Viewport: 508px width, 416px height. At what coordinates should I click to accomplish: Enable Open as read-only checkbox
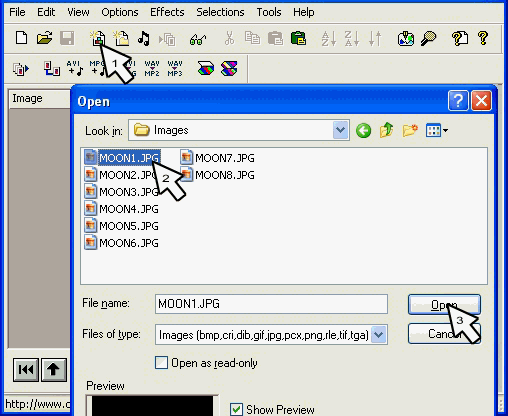[x=161, y=363]
